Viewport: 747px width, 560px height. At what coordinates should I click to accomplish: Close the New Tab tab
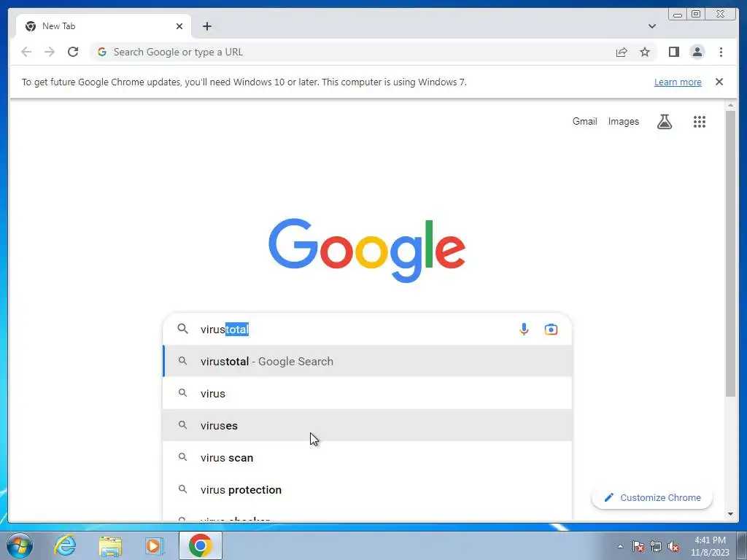click(179, 26)
